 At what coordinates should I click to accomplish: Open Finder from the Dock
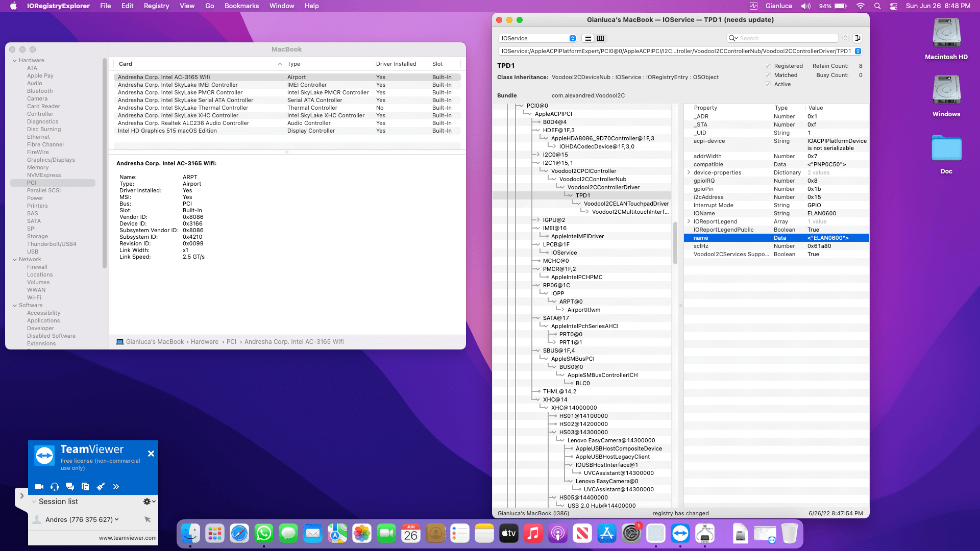tap(190, 534)
